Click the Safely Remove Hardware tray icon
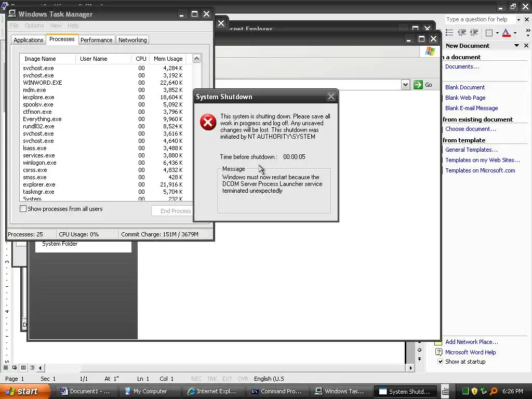 tap(484, 391)
